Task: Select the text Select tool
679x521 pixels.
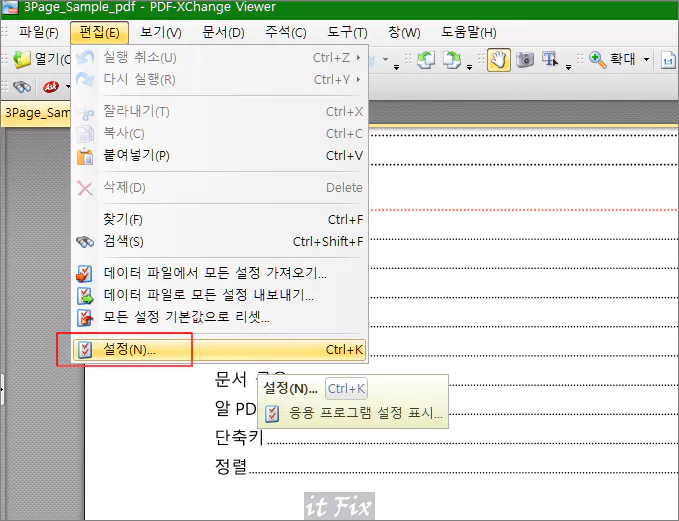Action: point(550,59)
